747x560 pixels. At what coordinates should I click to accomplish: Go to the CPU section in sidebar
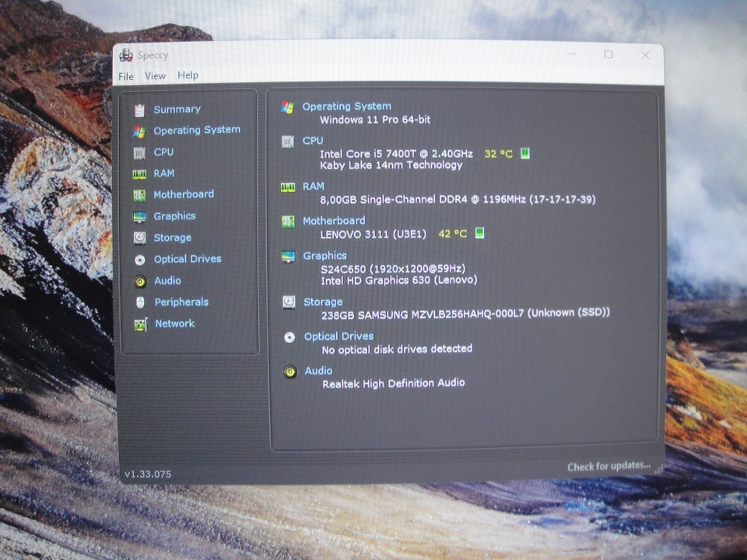click(x=163, y=152)
